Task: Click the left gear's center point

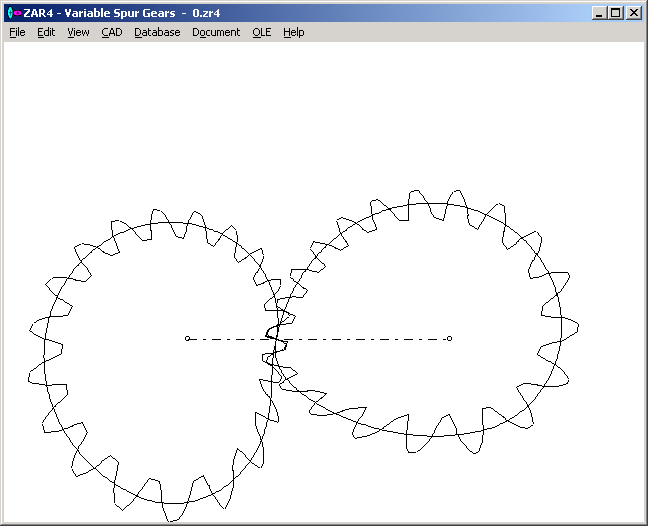Action: (187, 339)
